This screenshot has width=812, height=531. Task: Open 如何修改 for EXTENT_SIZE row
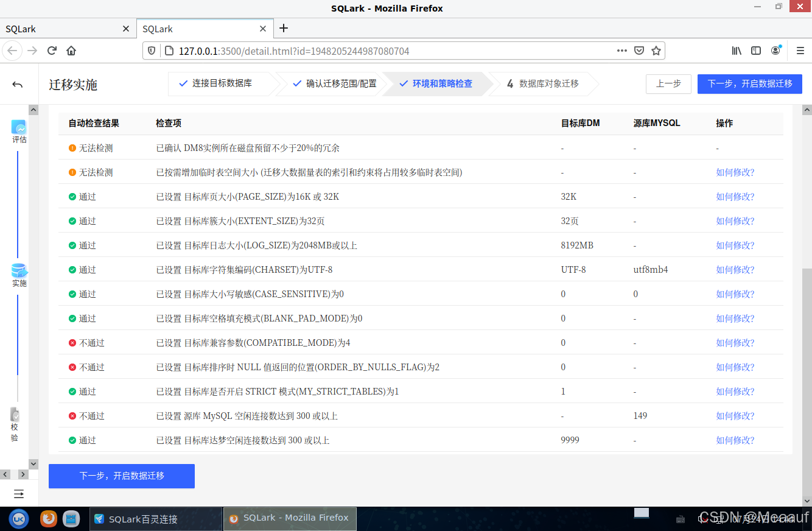[735, 221]
